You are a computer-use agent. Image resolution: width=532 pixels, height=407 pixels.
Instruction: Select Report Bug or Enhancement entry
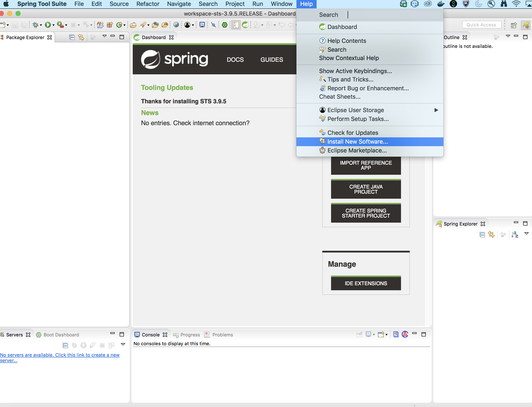point(370,88)
